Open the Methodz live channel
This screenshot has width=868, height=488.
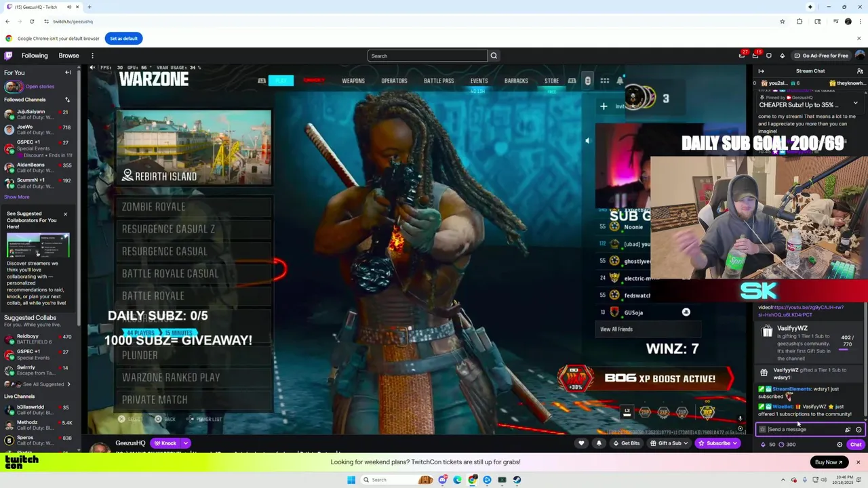38,425
